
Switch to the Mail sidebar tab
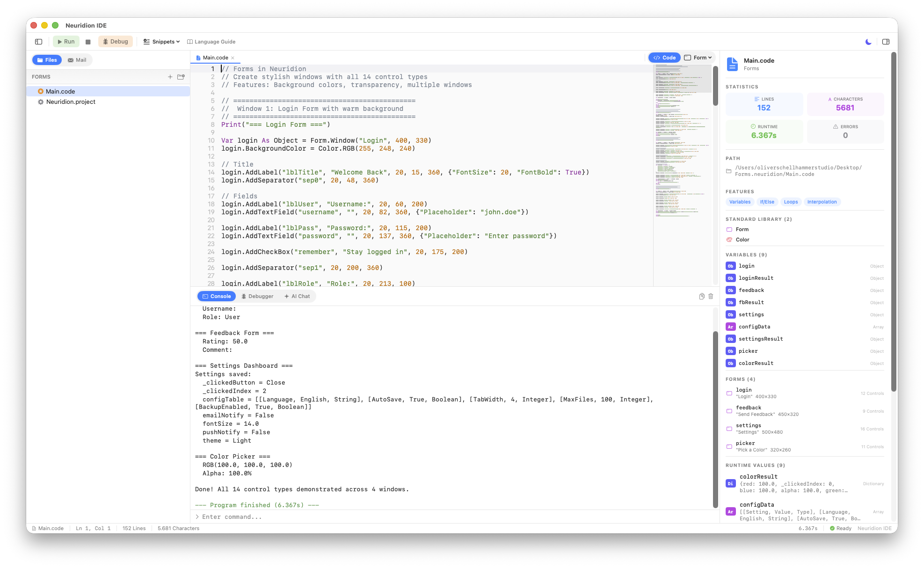tap(77, 60)
